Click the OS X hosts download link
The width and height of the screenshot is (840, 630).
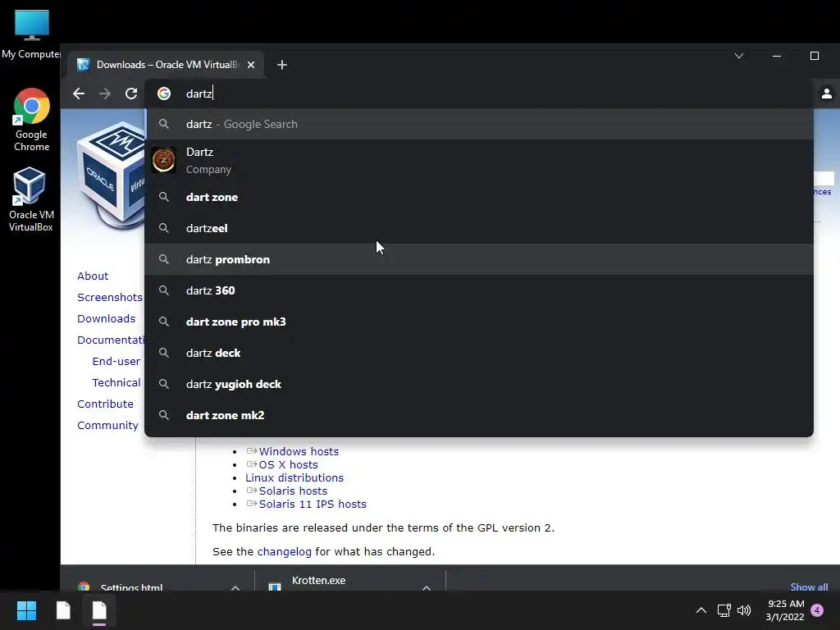pyautogui.click(x=288, y=464)
